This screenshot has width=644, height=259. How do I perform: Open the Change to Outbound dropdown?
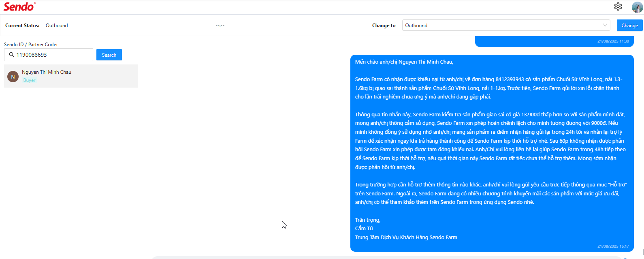point(506,25)
